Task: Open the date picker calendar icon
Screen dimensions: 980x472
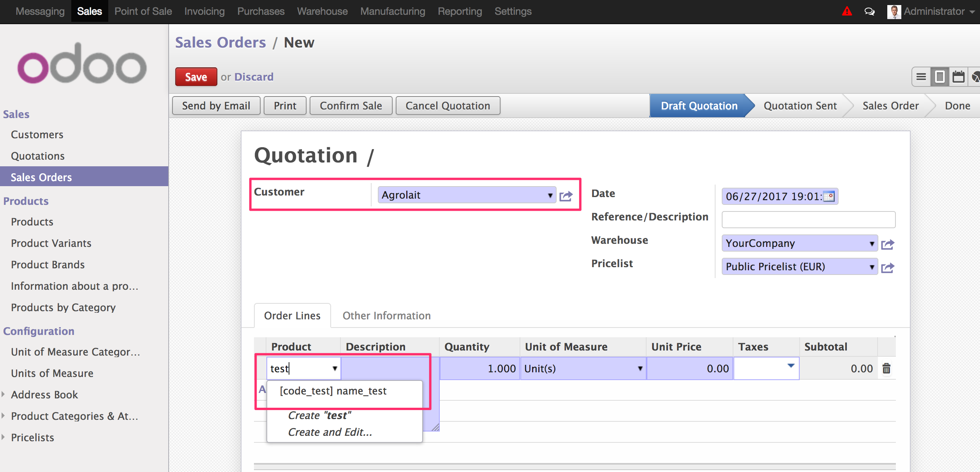Action: [x=829, y=196]
